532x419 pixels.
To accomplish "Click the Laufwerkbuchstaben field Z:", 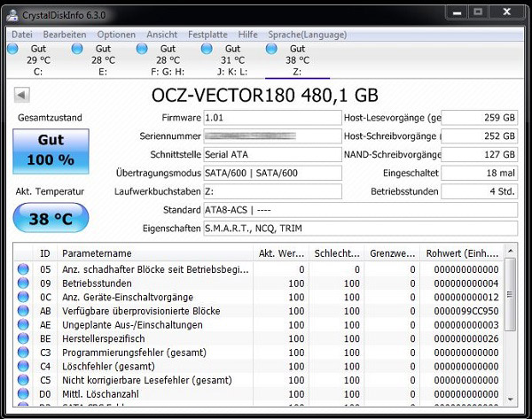I will point(272,191).
